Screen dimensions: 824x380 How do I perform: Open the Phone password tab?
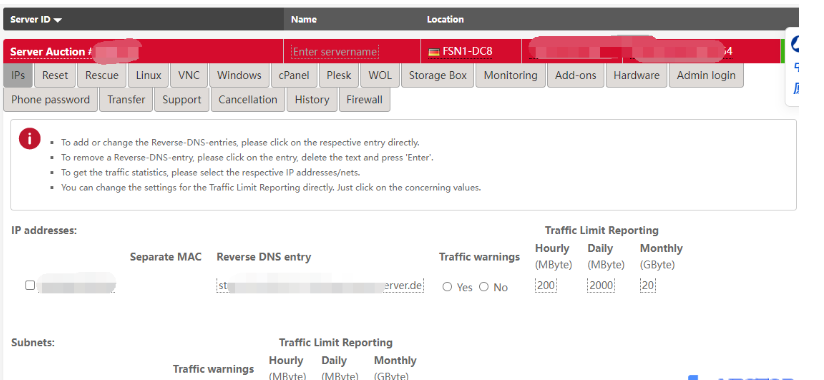[x=50, y=99]
